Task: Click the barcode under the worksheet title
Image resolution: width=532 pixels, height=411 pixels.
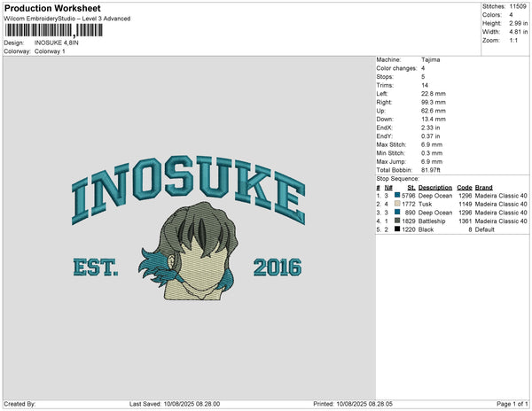Action: (x=53, y=30)
